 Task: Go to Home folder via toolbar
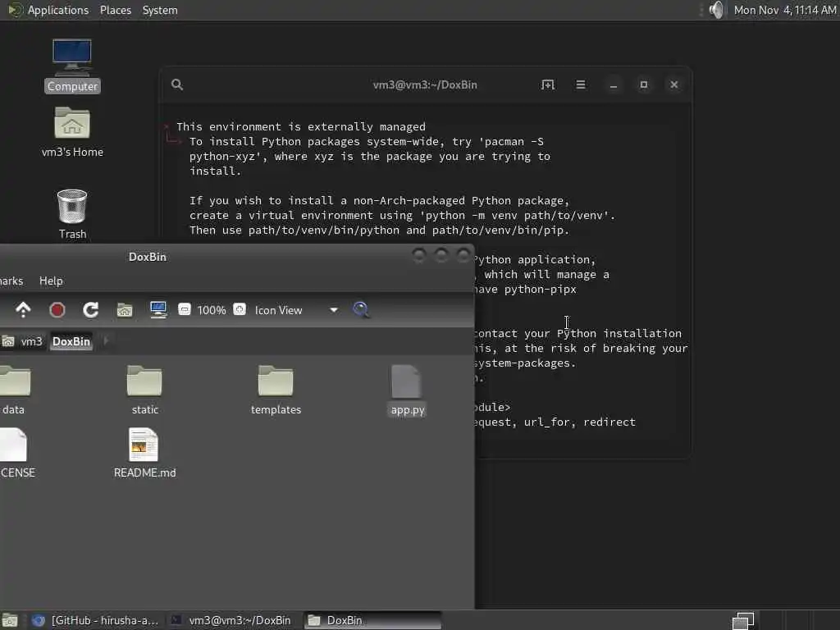[x=125, y=309]
